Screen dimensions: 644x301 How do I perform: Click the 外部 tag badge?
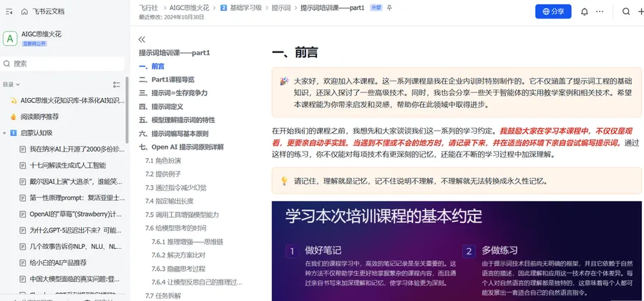(376, 8)
